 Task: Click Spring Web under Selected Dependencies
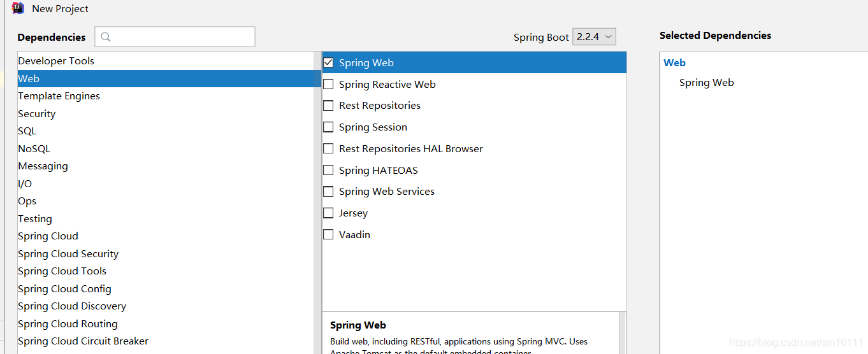click(707, 83)
